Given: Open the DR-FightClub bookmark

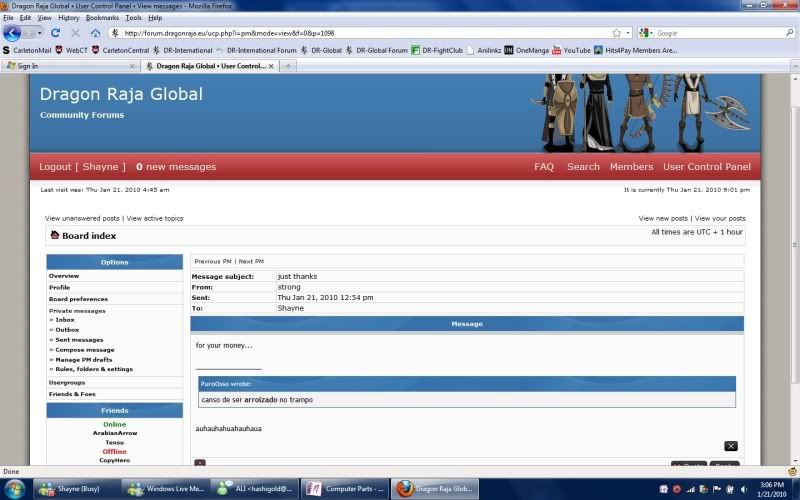Looking at the screenshot, I should point(437,50).
